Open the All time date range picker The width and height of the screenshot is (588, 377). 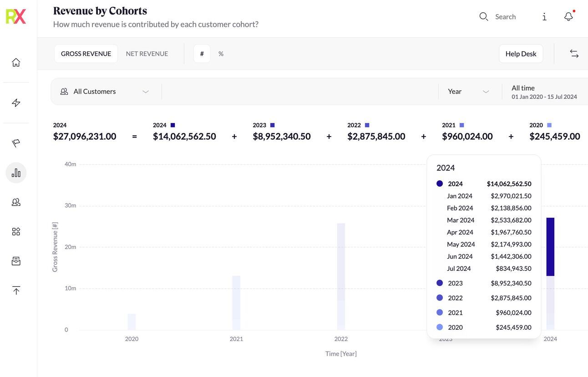coord(544,92)
